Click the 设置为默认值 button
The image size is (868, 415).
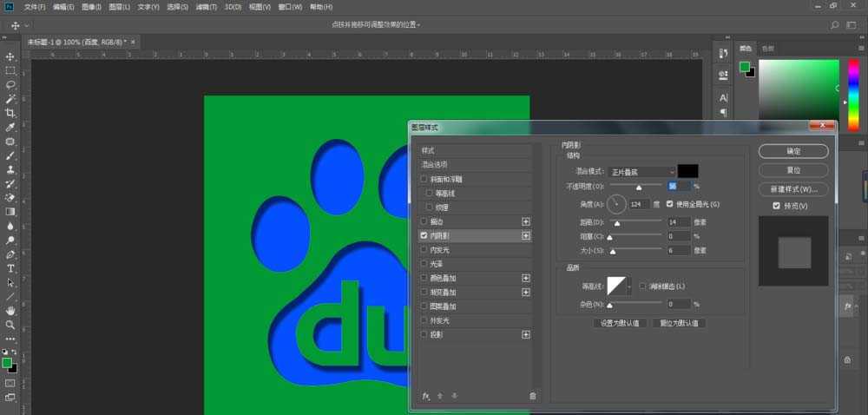coord(620,323)
